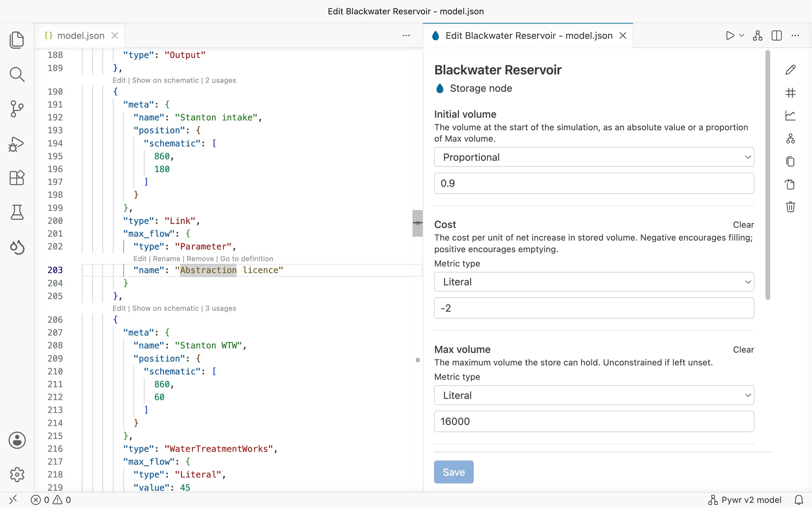Click the line chart icon in side toolbar
This screenshot has height=508, width=812.
tap(791, 116)
